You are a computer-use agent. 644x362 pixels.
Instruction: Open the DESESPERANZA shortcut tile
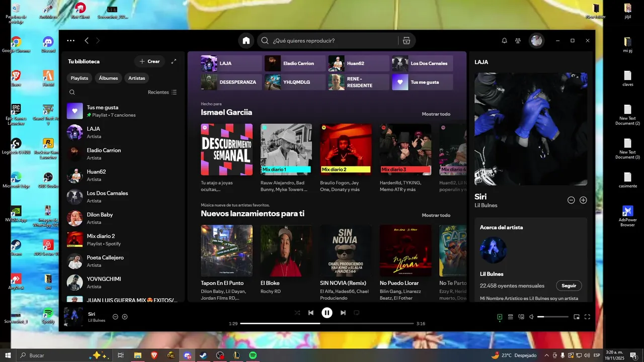[x=231, y=82]
